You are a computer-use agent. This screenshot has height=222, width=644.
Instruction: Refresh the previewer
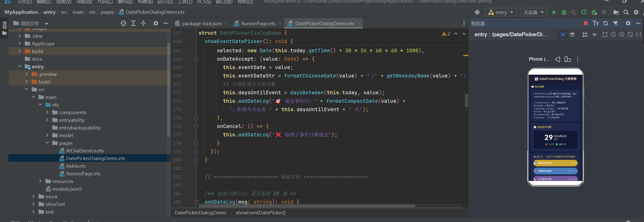(606, 23)
